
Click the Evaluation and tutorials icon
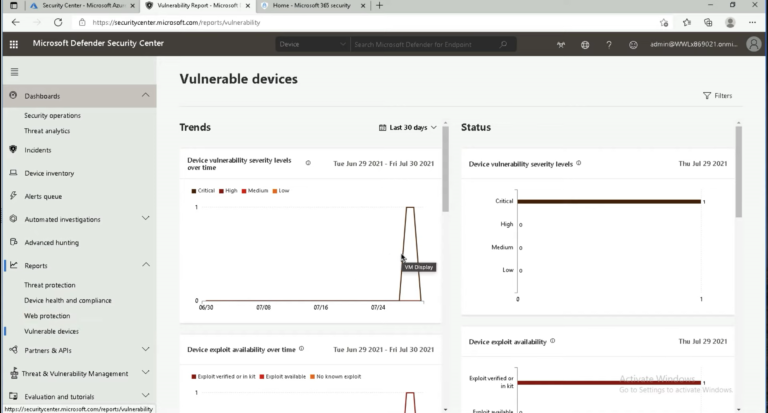[x=13, y=396]
